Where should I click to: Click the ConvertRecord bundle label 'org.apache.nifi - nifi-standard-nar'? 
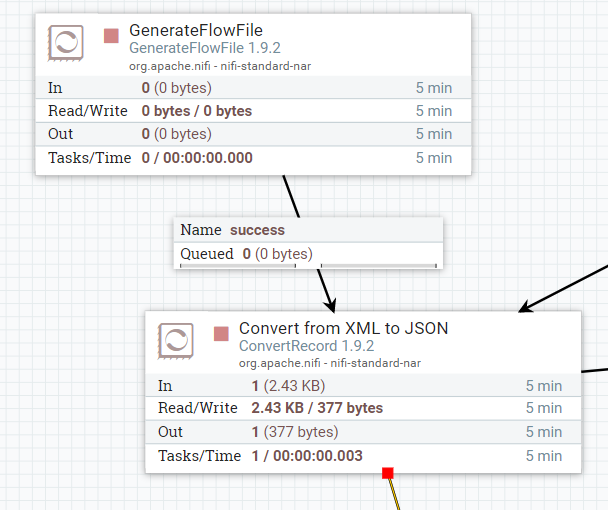(x=330, y=363)
